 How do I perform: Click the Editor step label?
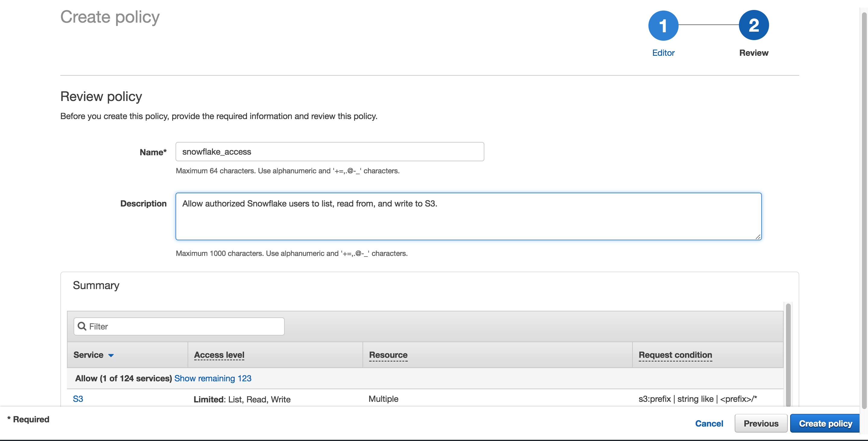click(x=663, y=53)
